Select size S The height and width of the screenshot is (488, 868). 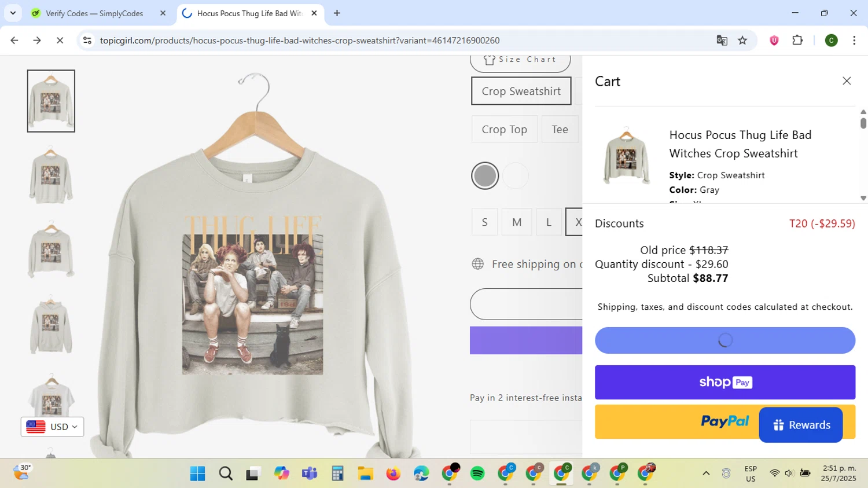click(x=485, y=222)
